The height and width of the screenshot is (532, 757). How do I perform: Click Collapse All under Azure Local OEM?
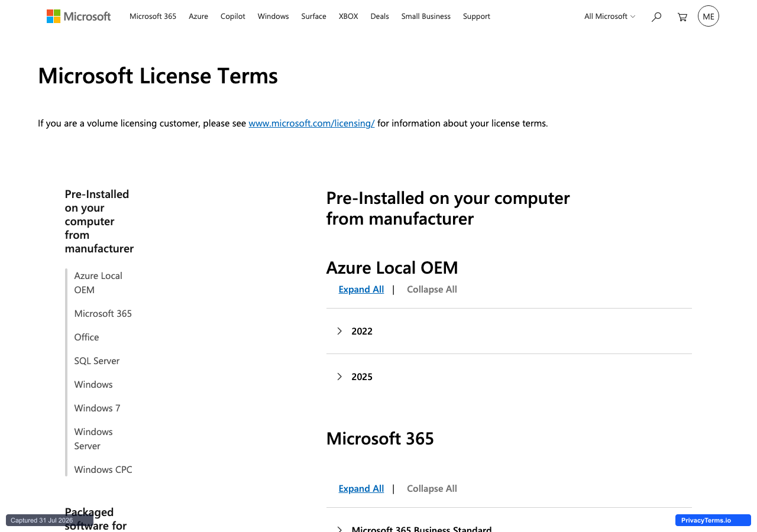[x=432, y=290]
